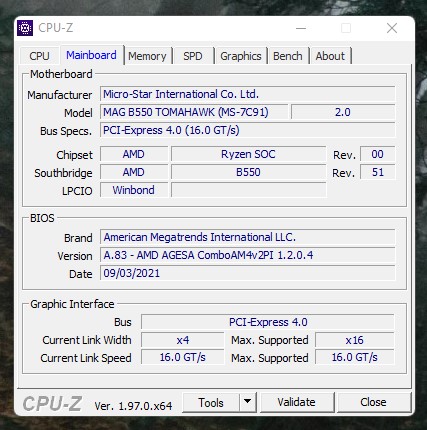Click the Chipset vendor field AMD
This screenshot has height=430, width=427.
[134, 154]
